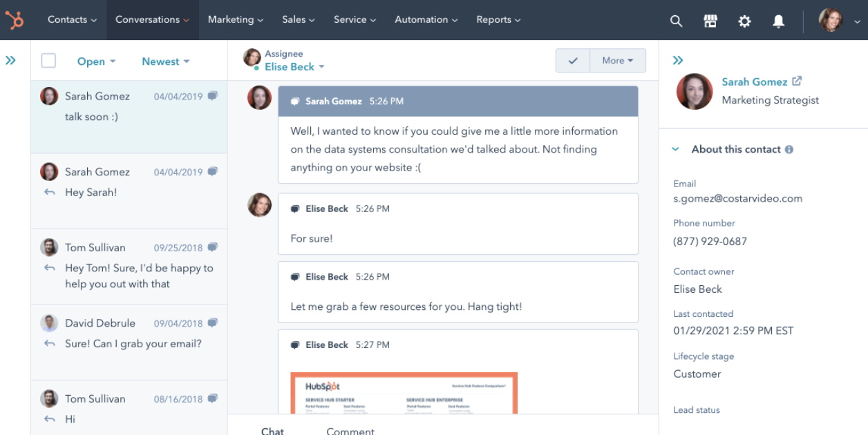This screenshot has height=435, width=868.
Task: Click the reply arrow next to Hi
Action: pos(49,419)
